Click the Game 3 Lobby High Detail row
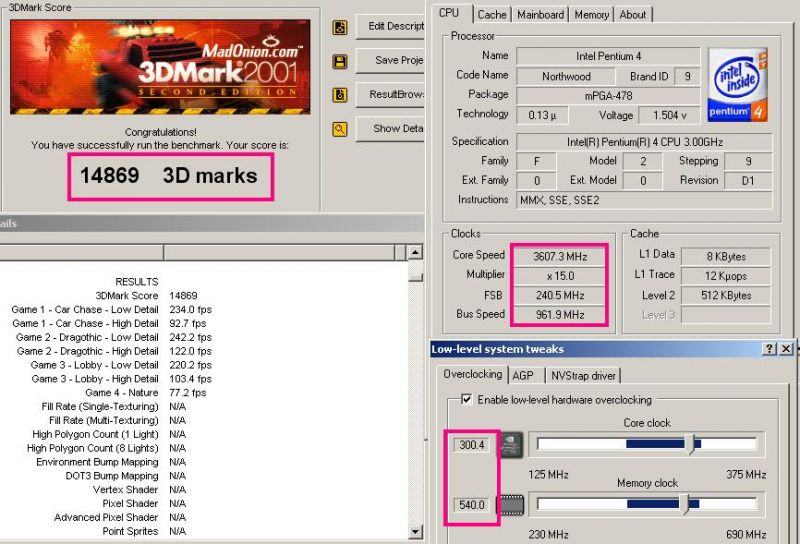The width and height of the screenshot is (800, 544). (x=121, y=379)
